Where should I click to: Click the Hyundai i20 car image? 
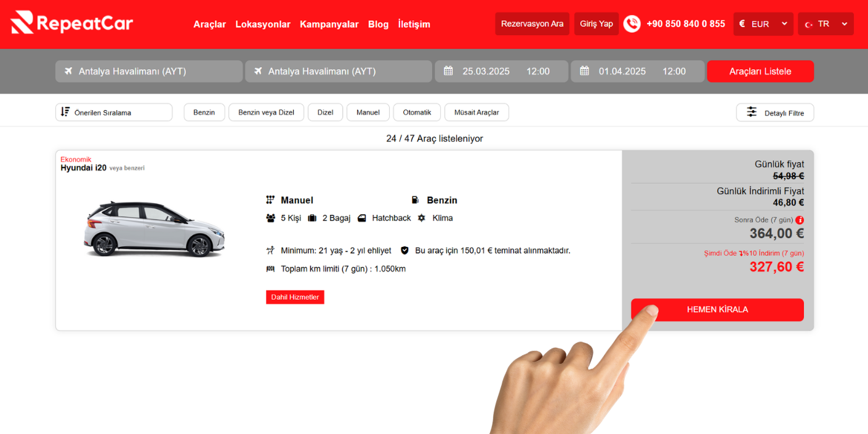[155, 229]
